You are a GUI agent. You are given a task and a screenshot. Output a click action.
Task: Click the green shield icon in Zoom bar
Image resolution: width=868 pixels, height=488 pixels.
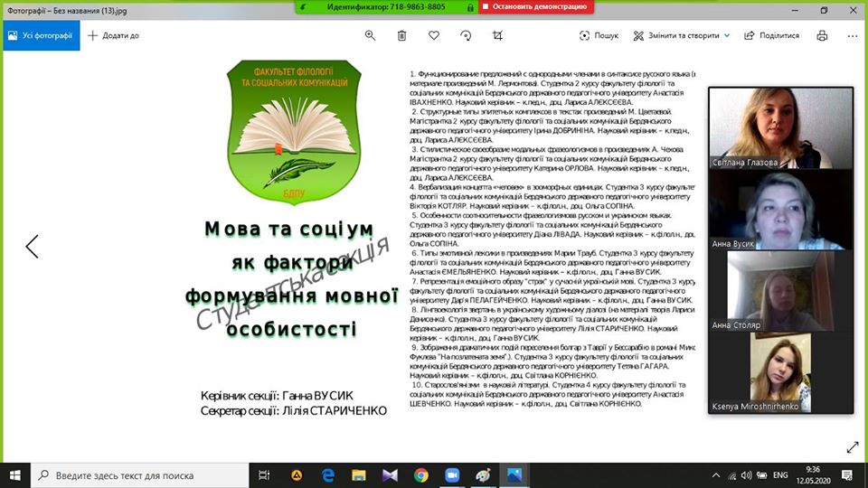303,7
